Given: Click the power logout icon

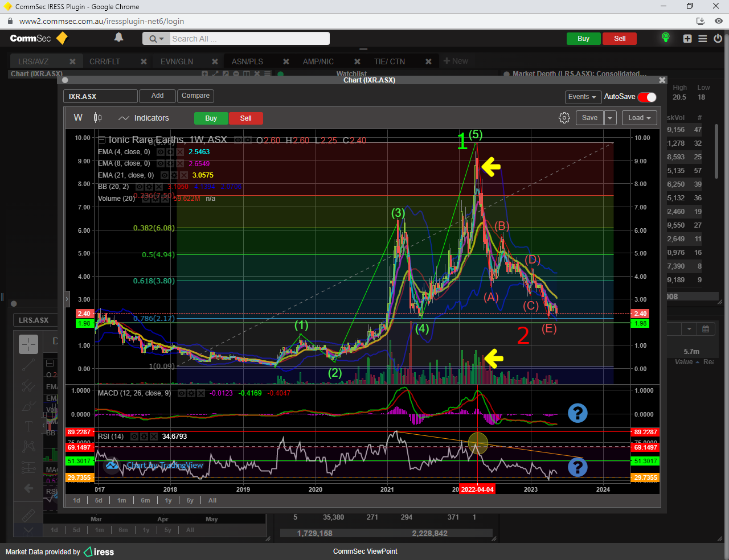Looking at the screenshot, I should (718, 39).
